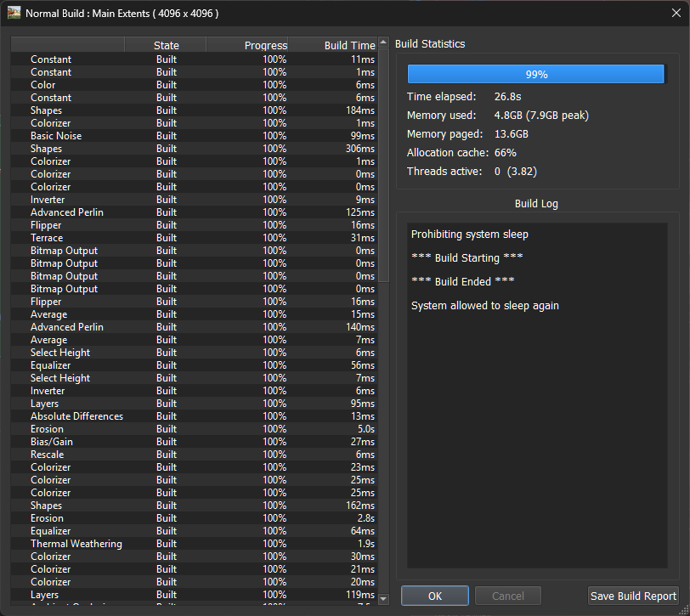Select the Thermal Weathering device row

coord(194,544)
